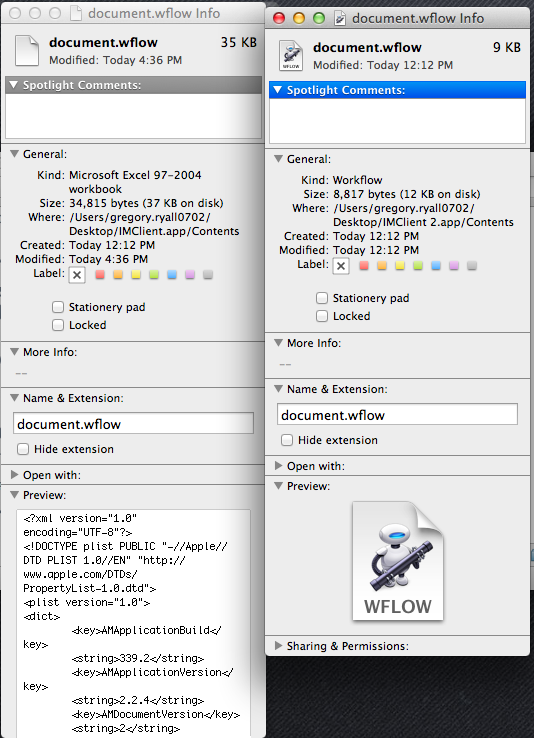
Task: Collapse General section in right Info window
Action: point(279,159)
